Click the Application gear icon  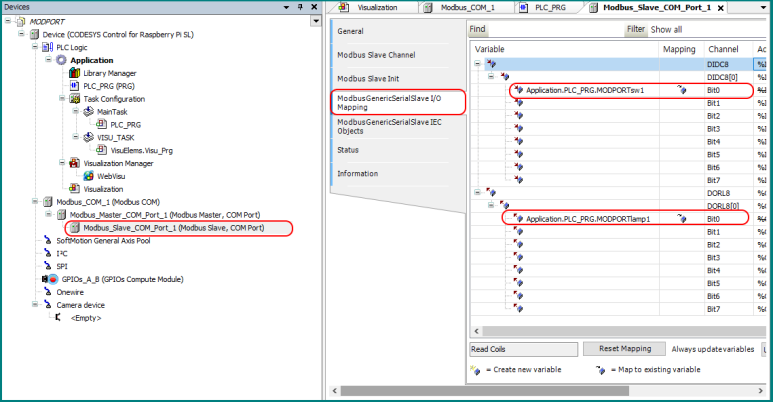tap(60, 60)
